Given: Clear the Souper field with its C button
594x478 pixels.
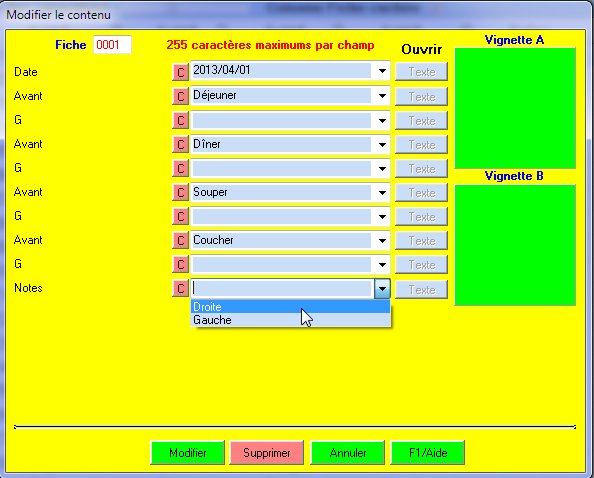Looking at the screenshot, I should click(x=180, y=192).
